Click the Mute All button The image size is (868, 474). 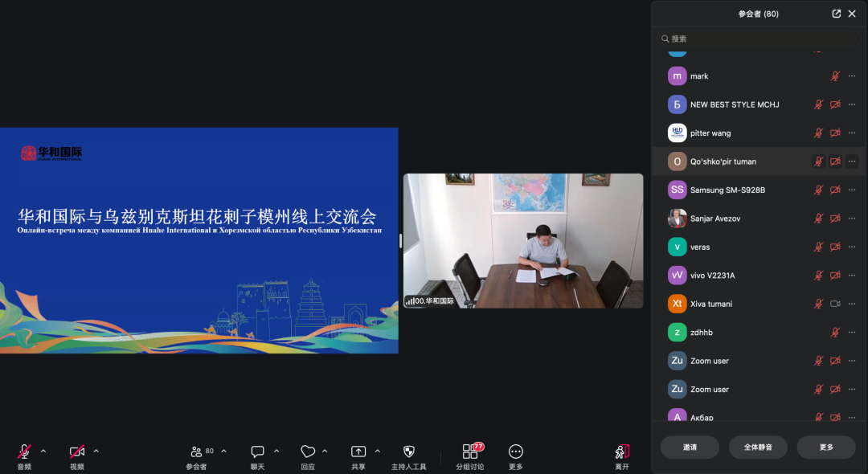(x=758, y=447)
